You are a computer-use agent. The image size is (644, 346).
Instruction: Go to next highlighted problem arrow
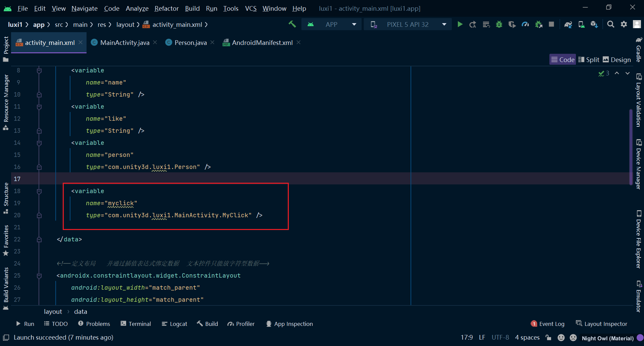627,73
